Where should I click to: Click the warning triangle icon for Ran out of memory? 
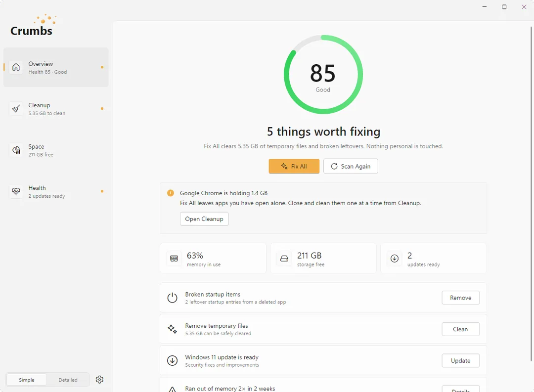click(173, 389)
